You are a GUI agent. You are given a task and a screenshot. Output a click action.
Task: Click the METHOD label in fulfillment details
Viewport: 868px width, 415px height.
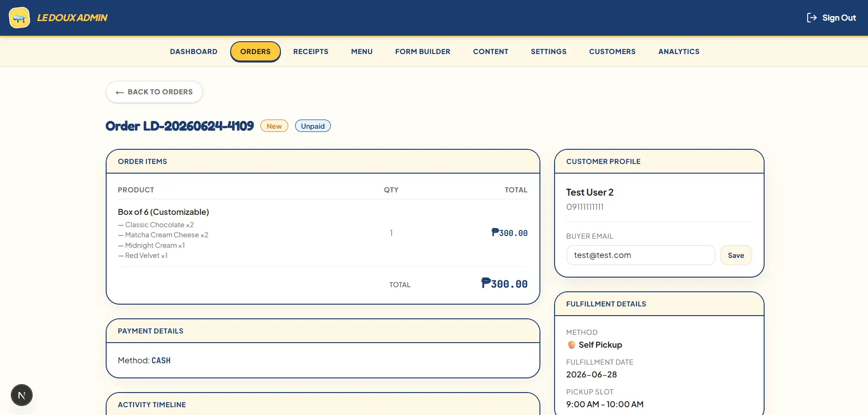(x=582, y=333)
